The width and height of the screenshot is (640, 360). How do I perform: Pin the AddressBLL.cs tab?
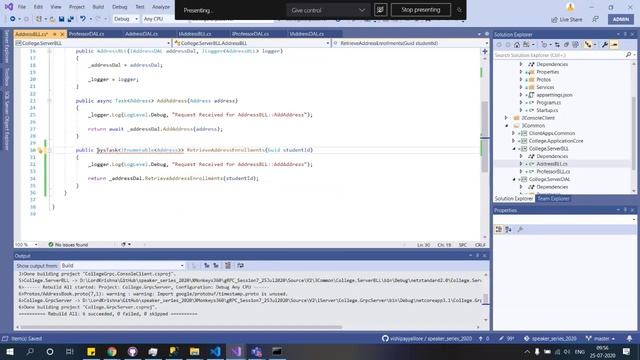click(x=54, y=34)
